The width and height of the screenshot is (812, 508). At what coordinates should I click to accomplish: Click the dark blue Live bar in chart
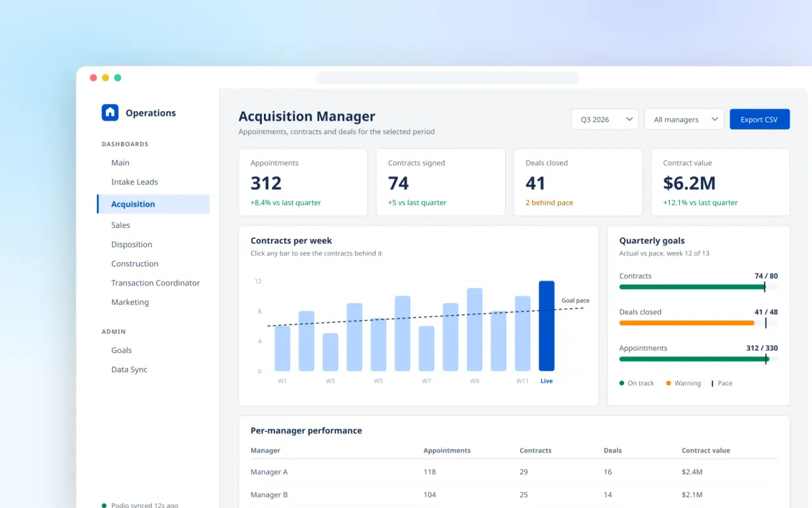coord(546,326)
